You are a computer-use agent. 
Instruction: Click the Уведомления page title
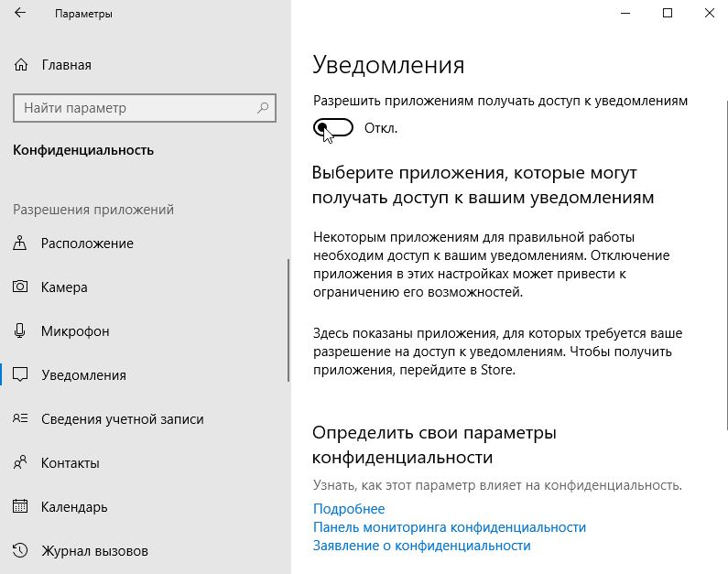click(388, 64)
